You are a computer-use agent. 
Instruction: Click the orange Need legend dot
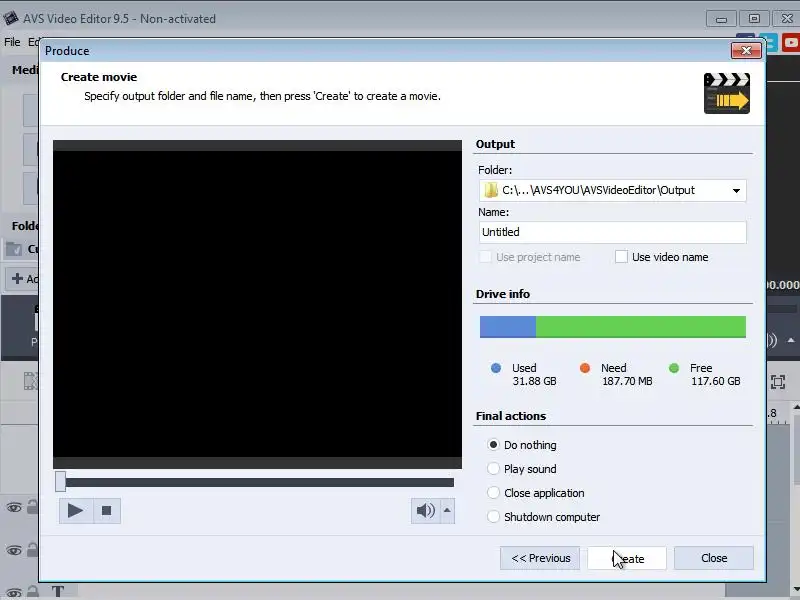585,368
